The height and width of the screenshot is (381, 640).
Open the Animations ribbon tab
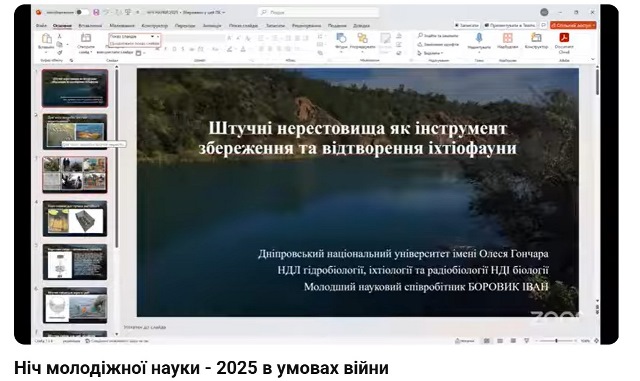pyautogui.click(x=212, y=26)
